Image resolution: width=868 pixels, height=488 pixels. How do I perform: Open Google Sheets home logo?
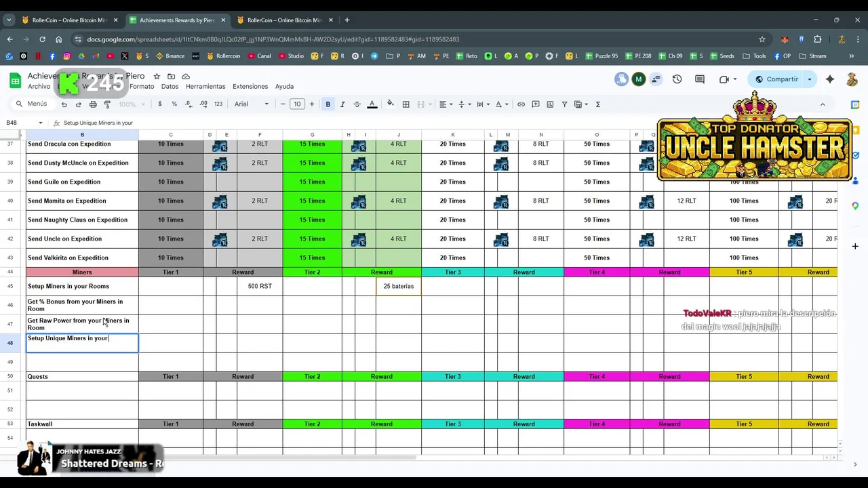click(x=15, y=81)
